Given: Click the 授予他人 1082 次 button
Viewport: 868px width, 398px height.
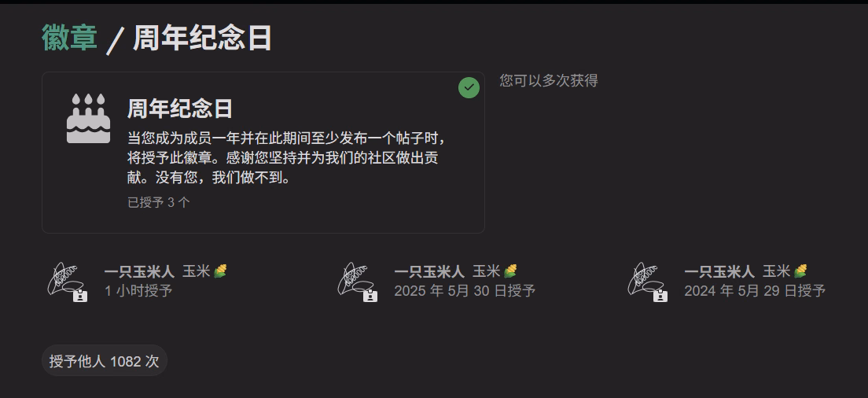Looking at the screenshot, I should tap(105, 361).
